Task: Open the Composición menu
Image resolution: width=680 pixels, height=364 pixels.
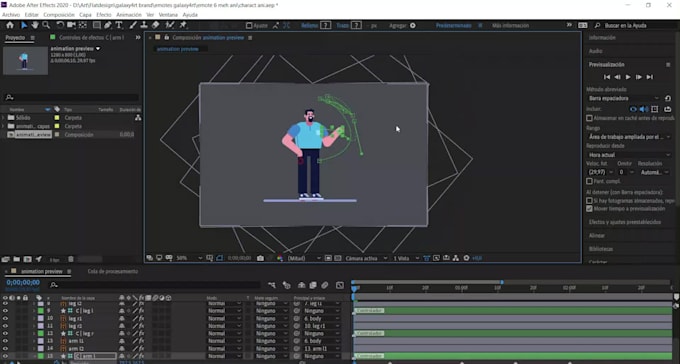Action: 59,15
